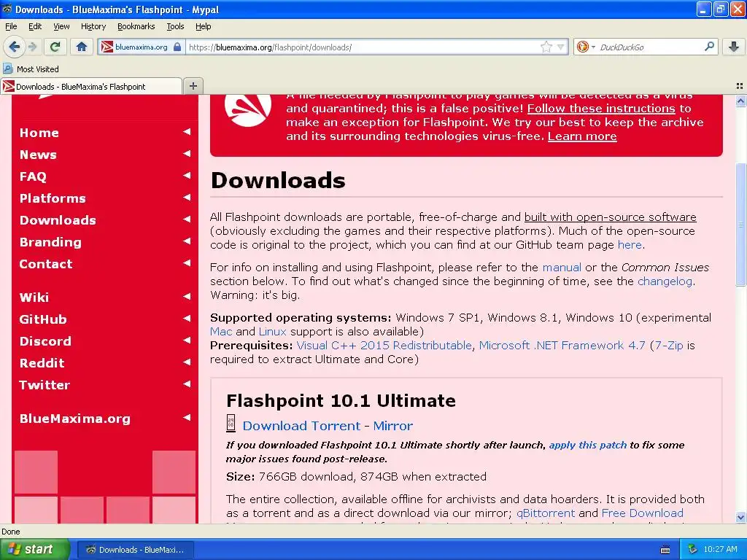Open Microsoft .NET Framework 4.7 link
This screenshot has height=560, width=747.
(x=562, y=345)
